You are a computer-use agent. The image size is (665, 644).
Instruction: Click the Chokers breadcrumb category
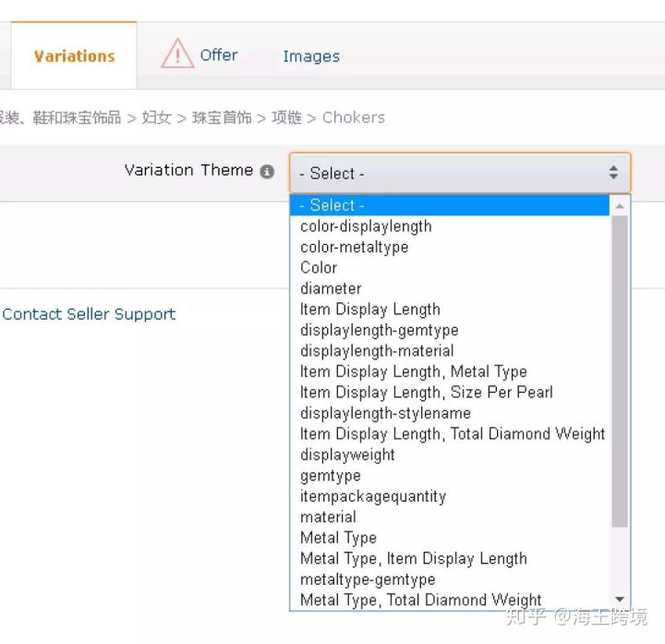pos(354,117)
